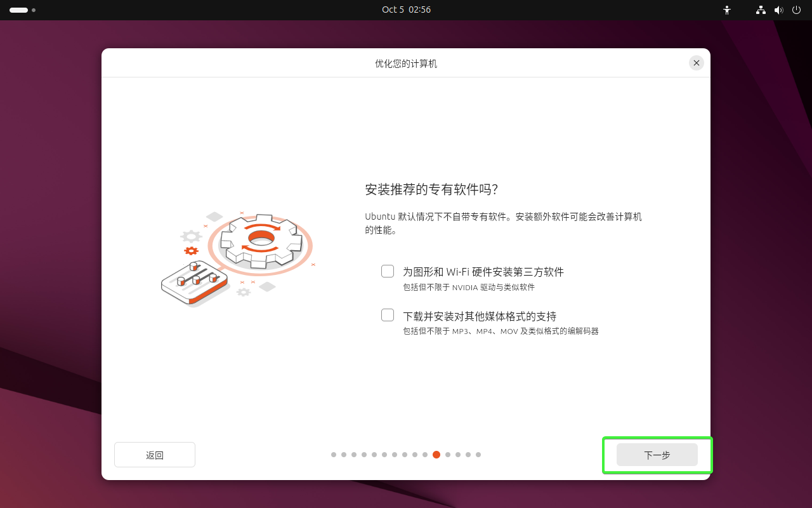Open the clock showing Oct 5 02:56
Viewport: 812px width, 508px height.
coord(406,10)
